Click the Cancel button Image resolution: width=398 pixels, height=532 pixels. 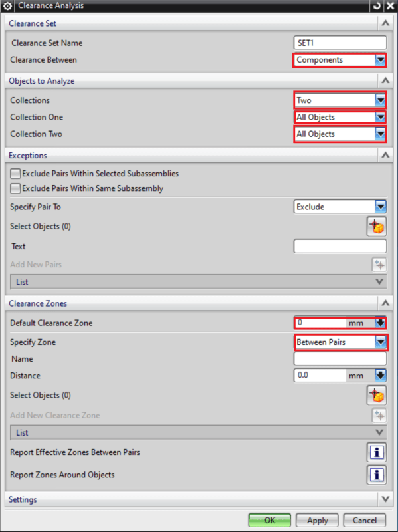click(x=364, y=520)
